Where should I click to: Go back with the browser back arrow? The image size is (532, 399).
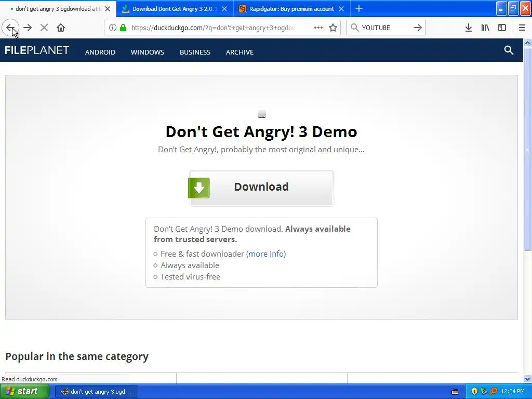point(10,28)
